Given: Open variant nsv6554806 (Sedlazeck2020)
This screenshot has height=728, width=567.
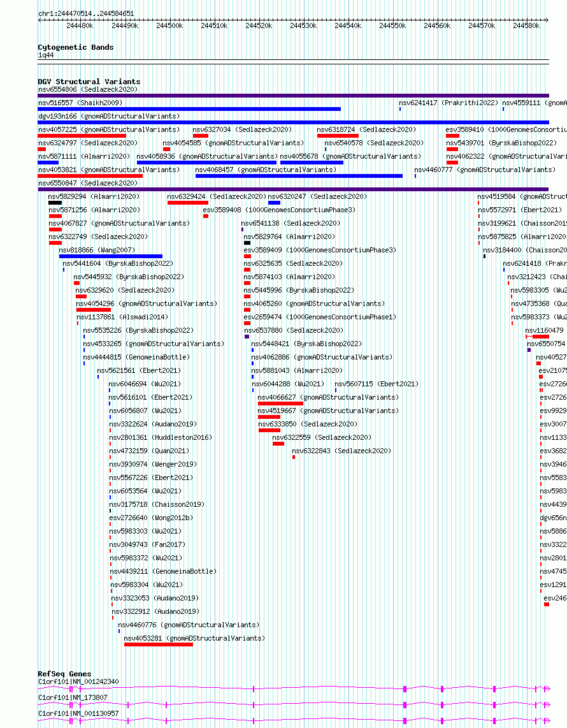Looking at the screenshot, I should pyautogui.click(x=88, y=89).
